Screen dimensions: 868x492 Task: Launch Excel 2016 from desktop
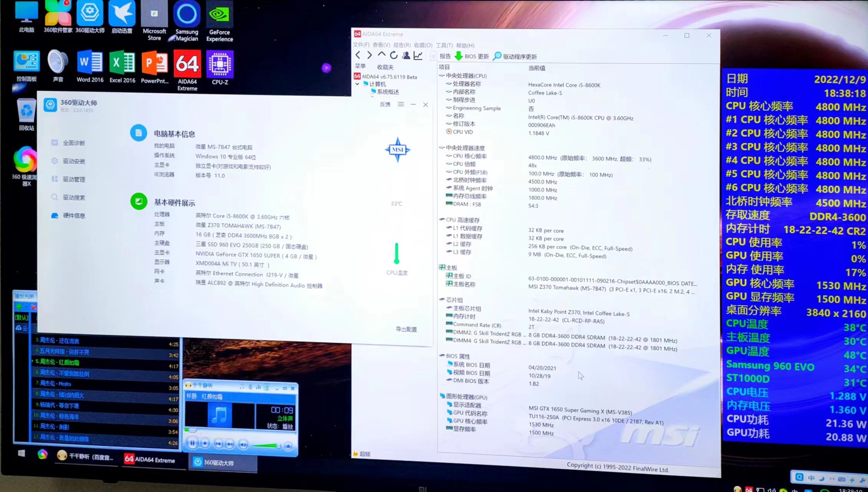[122, 66]
